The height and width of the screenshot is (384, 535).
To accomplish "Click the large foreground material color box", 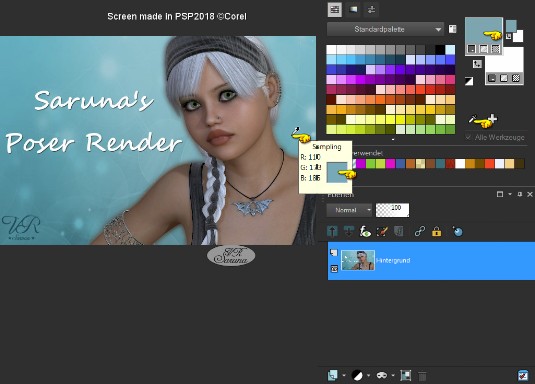I will [483, 31].
